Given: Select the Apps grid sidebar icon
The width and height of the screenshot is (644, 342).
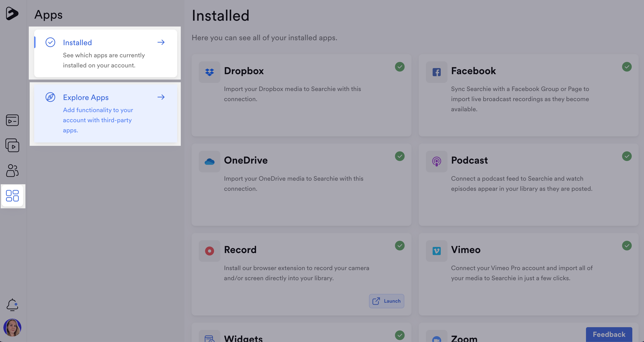Looking at the screenshot, I should [12, 196].
